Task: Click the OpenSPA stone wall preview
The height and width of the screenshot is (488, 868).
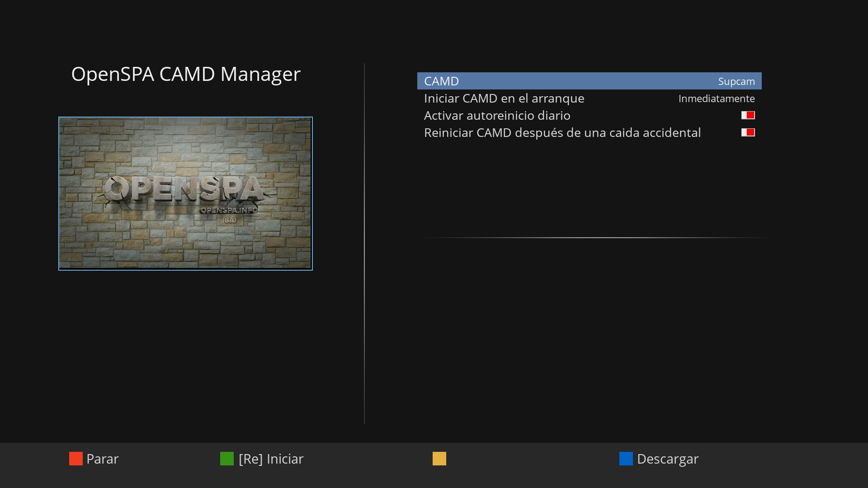Action: [x=185, y=244]
